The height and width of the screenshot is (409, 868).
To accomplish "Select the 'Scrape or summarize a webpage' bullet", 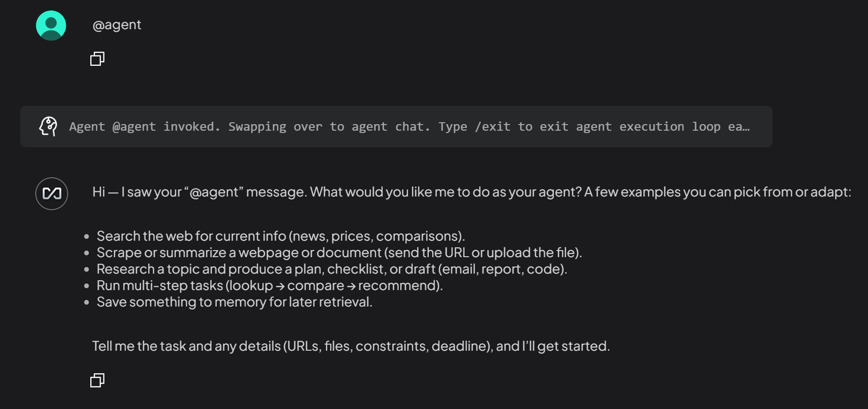I will 339,252.
